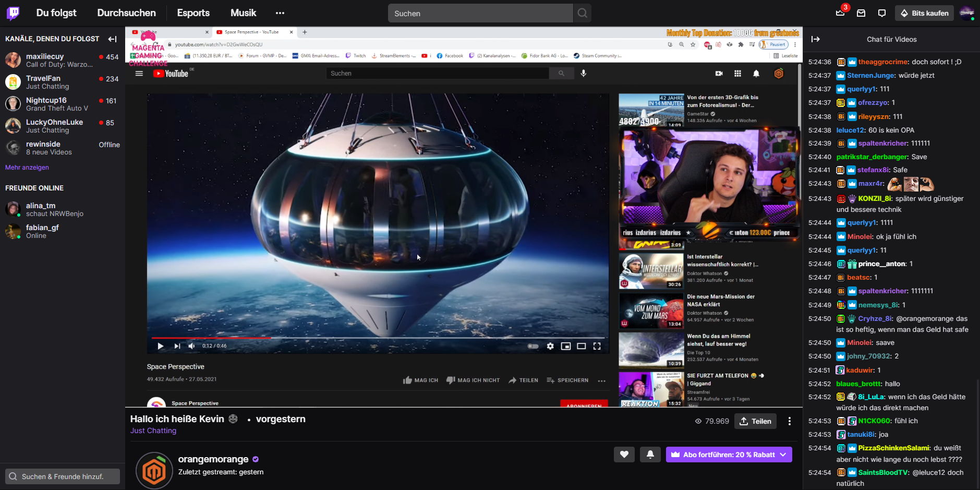Click the Prime loot crown icon
Screen dimensions: 980x490
[x=840, y=13]
